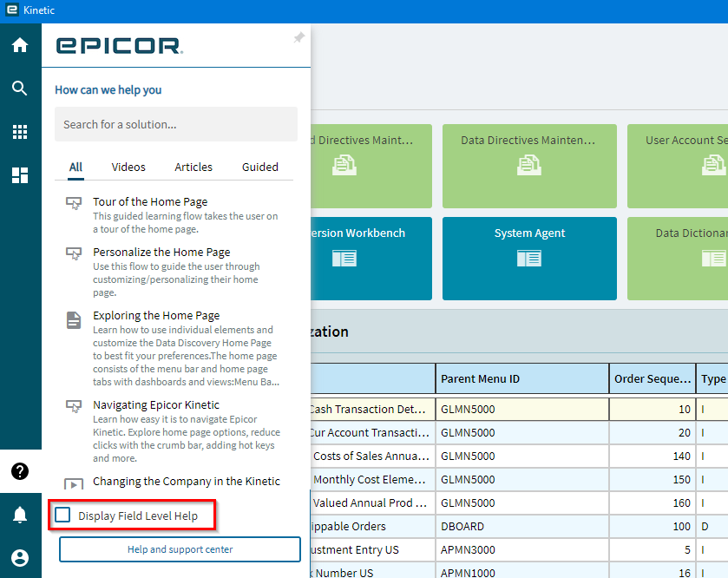Click the Conversion Workbench tile icon
Viewport: 728px width, 578px height.
[x=344, y=258]
